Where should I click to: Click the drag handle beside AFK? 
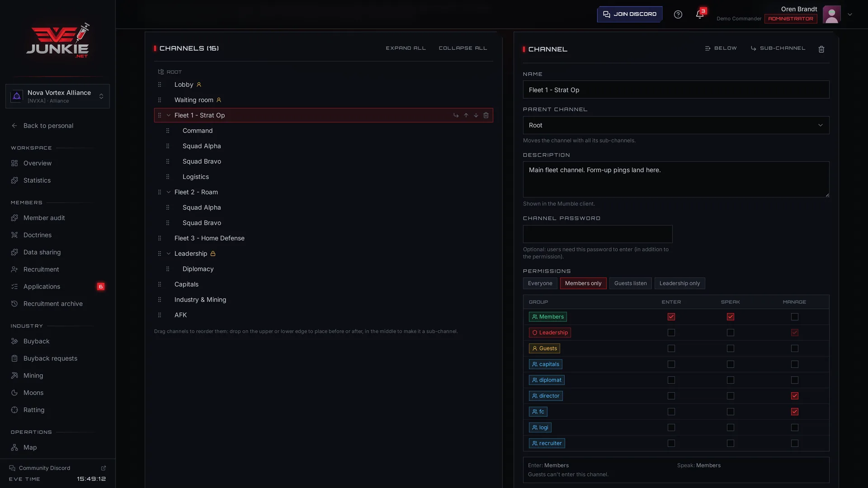[x=159, y=315]
